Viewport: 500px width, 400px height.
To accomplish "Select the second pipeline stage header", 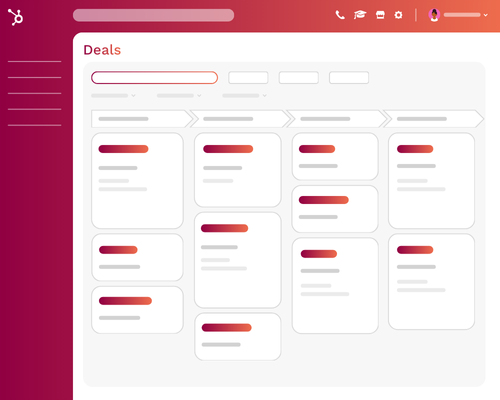I will 240,119.
